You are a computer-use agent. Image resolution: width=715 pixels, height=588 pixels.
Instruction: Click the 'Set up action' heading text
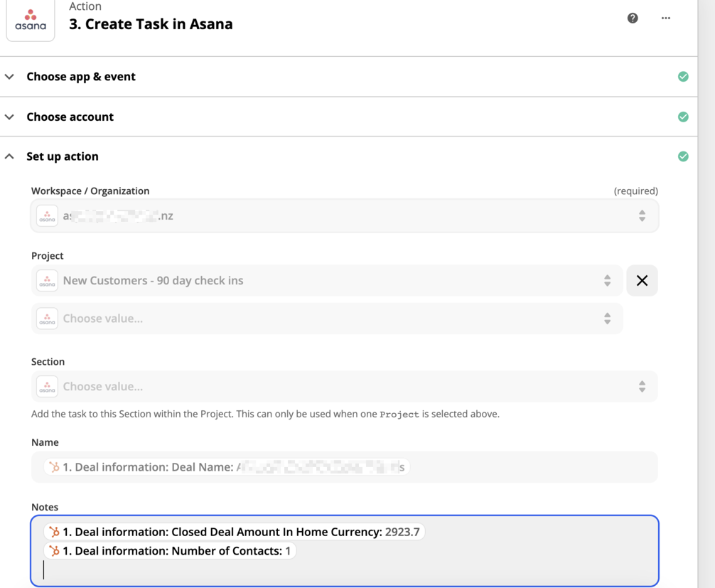click(x=63, y=156)
